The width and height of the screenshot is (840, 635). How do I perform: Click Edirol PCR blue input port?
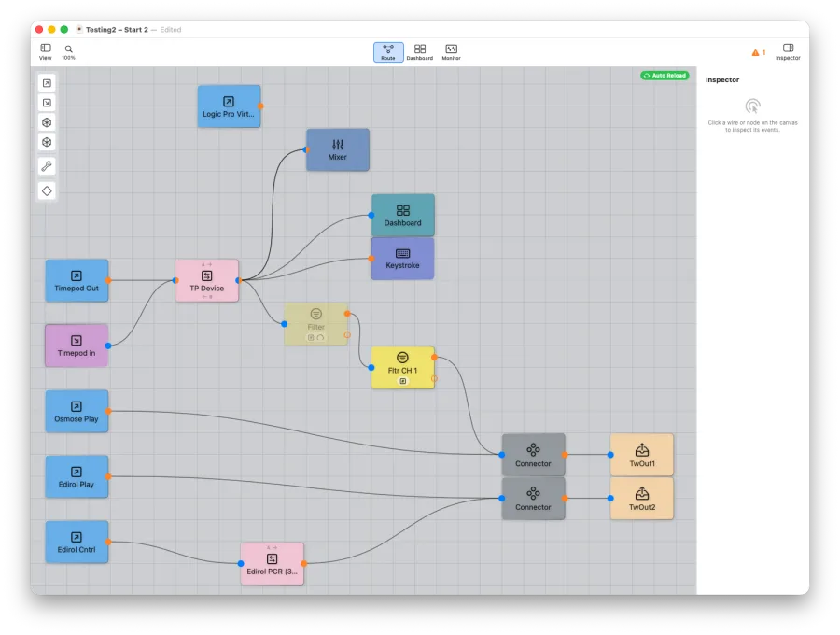[x=241, y=564]
